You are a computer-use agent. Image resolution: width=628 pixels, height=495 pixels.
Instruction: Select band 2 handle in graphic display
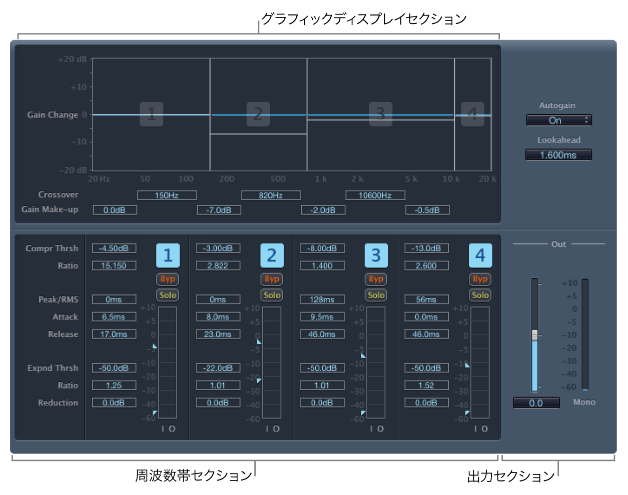[258, 114]
